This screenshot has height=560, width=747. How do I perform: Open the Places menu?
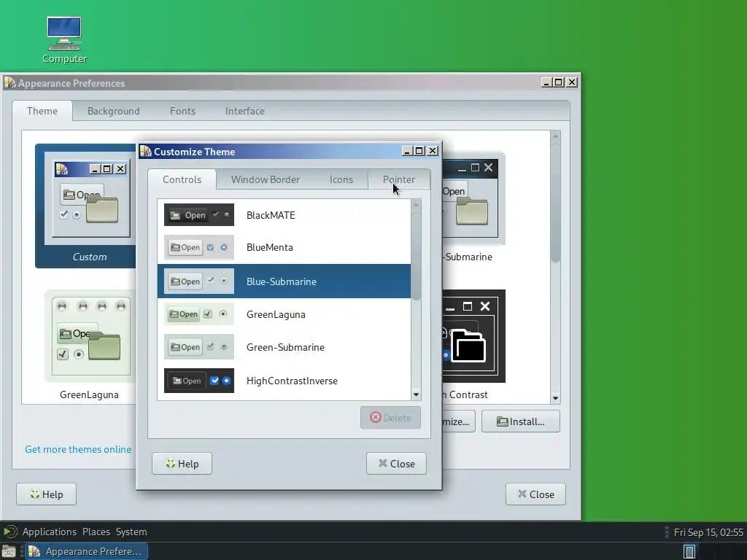(x=96, y=532)
